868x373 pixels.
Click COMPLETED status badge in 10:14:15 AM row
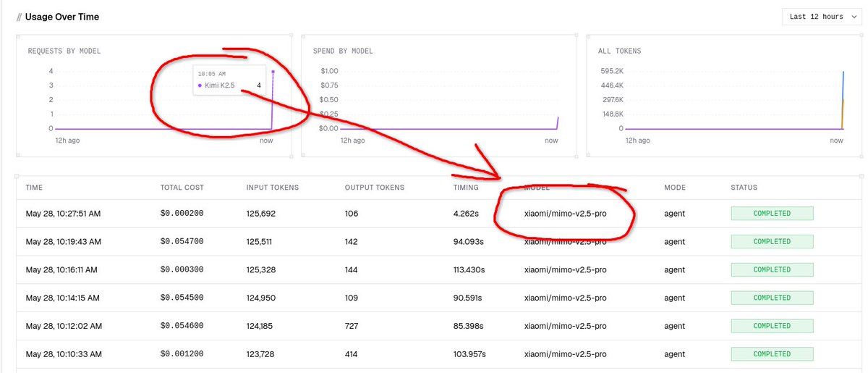[x=772, y=298]
